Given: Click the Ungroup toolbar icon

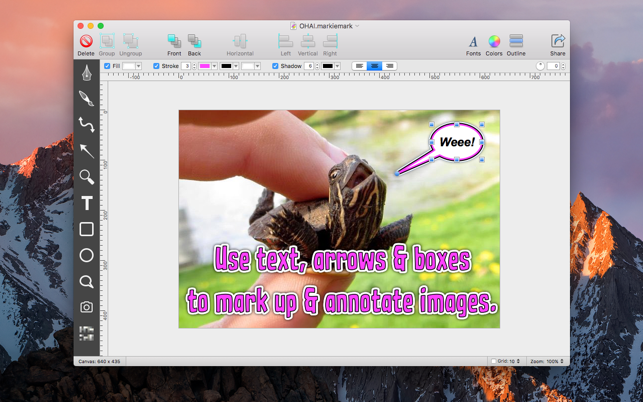Looking at the screenshot, I should pyautogui.click(x=130, y=45).
